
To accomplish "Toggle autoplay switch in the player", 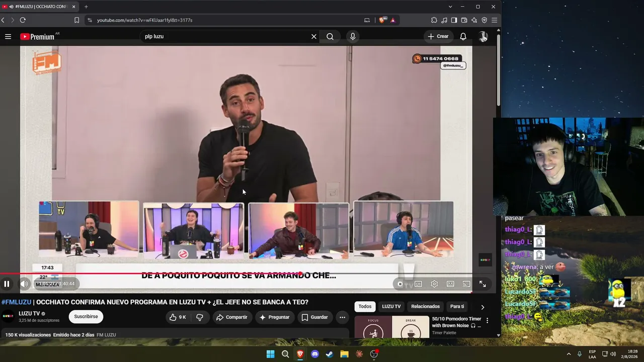I will click(x=400, y=284).
